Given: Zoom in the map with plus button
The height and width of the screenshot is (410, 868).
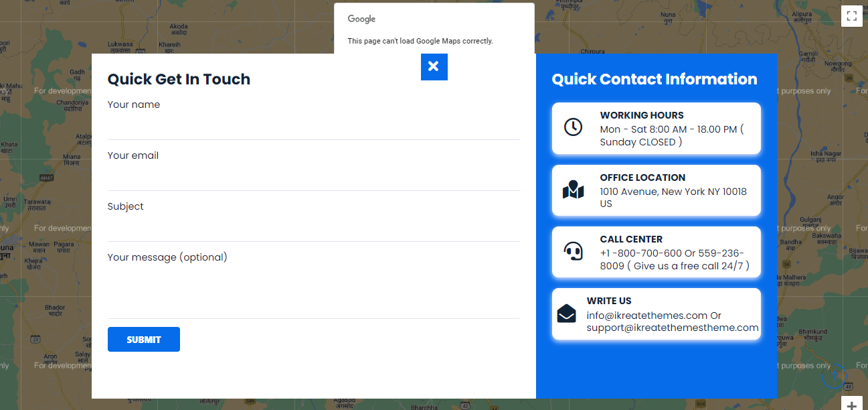Looking at the screenshot, I should (851, 405).
